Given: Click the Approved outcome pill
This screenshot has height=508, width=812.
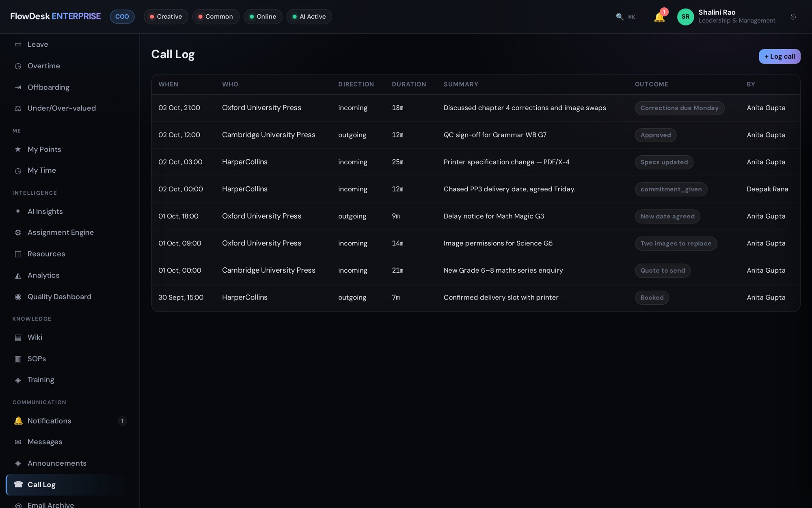Looking at the screenshot, I should tap(656, 135).
